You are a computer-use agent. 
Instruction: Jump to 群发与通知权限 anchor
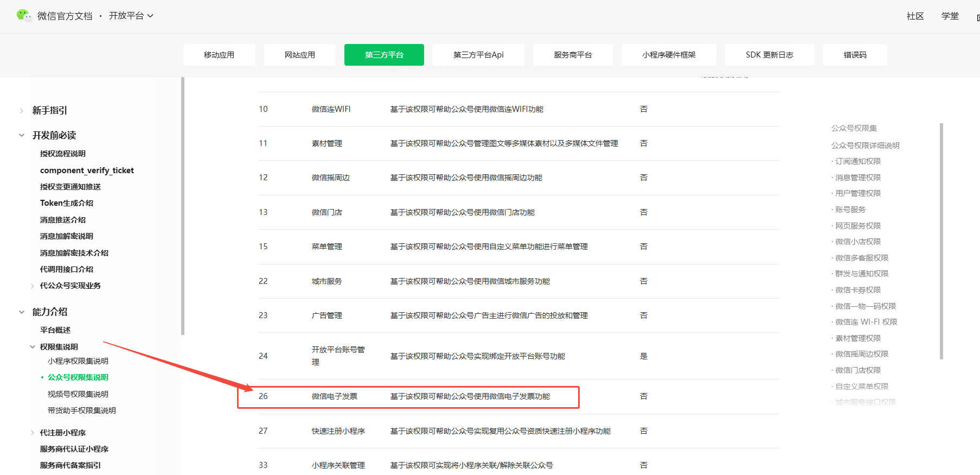862,274
